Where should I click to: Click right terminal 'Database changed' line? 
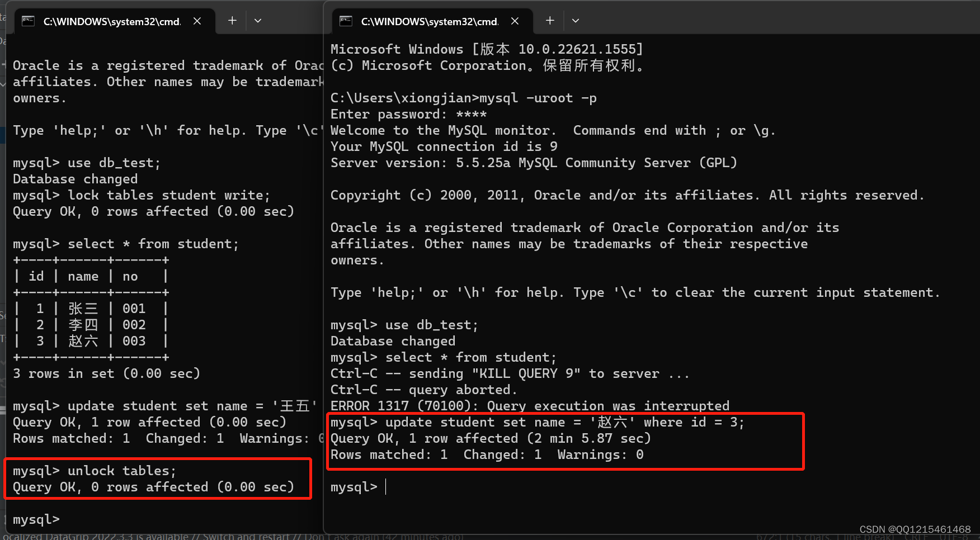(x=393, y=341)
